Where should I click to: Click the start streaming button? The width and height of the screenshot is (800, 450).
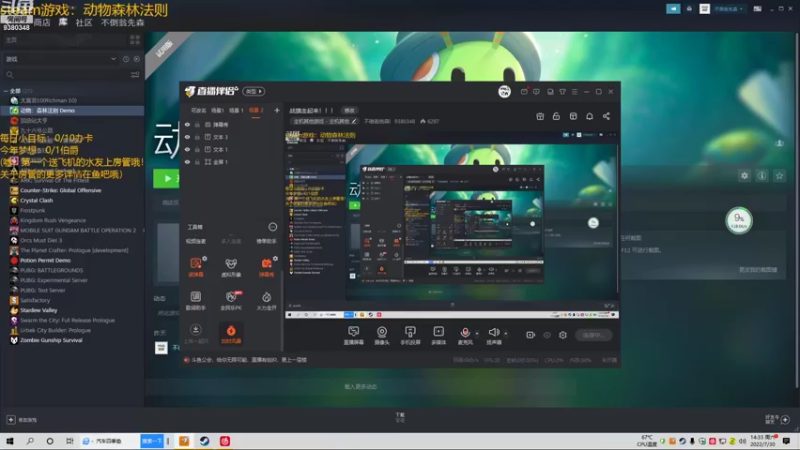[x=593, y=335]
